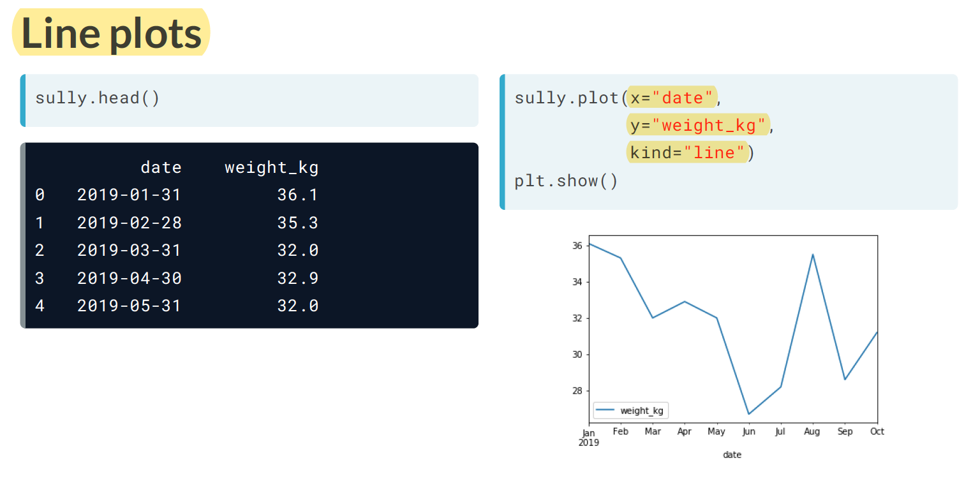The image size is (980, 481).
Task: Click the x="date" argument in code
Action: coord(672,98)
